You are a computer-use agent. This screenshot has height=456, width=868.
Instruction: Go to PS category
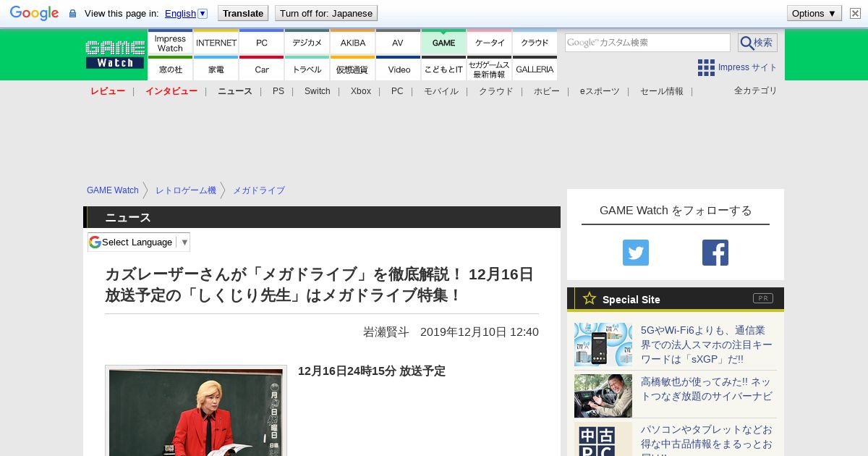278,91
